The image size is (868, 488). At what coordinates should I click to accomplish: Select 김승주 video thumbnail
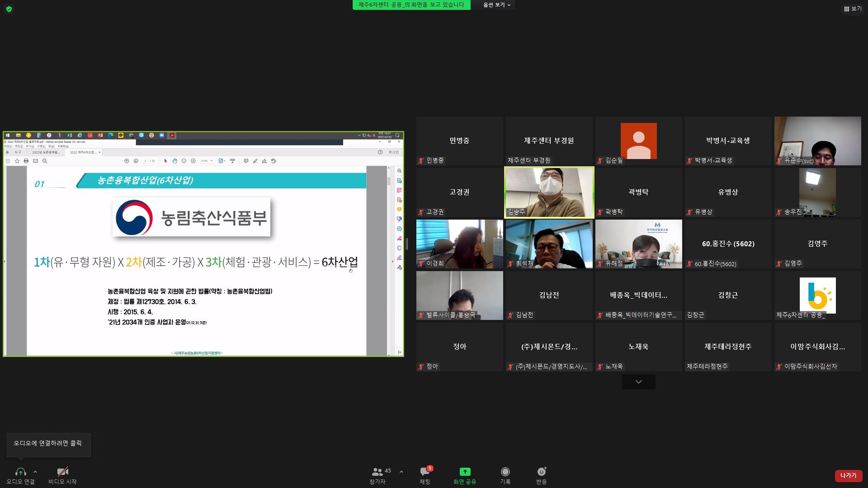(x=549, y=192)
